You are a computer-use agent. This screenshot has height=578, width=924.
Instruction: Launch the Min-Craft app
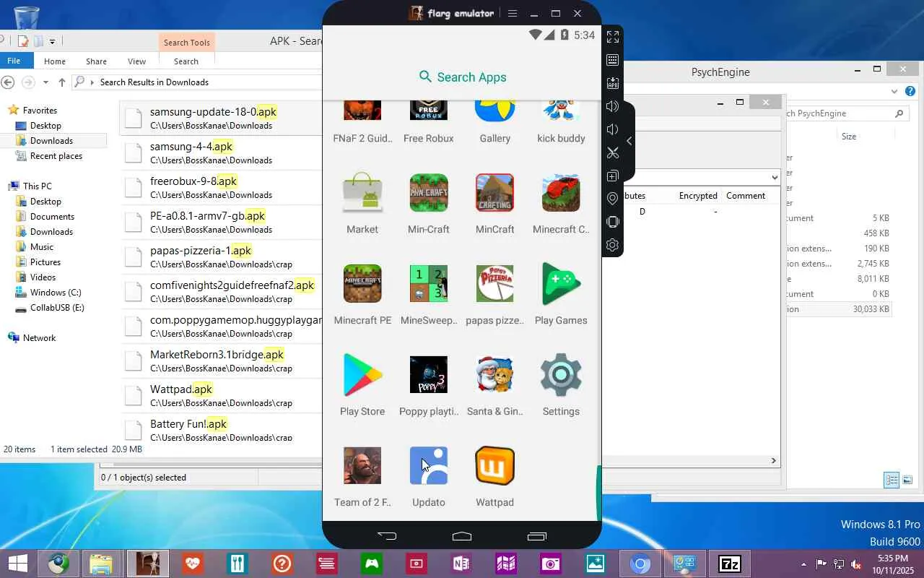(429, 204)
